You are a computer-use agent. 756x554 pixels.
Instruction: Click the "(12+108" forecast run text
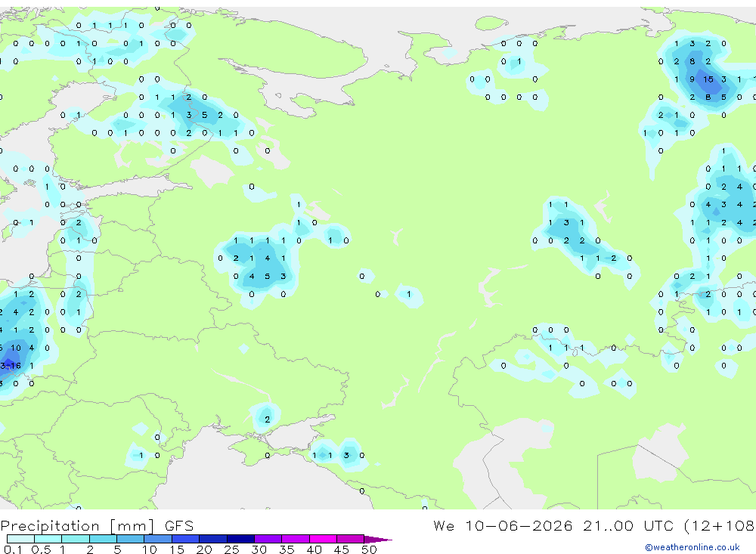point(720,525)
